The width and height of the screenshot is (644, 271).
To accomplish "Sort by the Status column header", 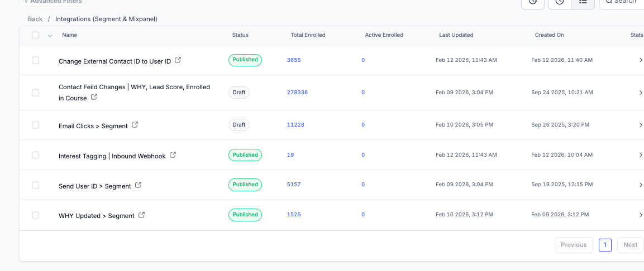I will [x=240, y=35].
